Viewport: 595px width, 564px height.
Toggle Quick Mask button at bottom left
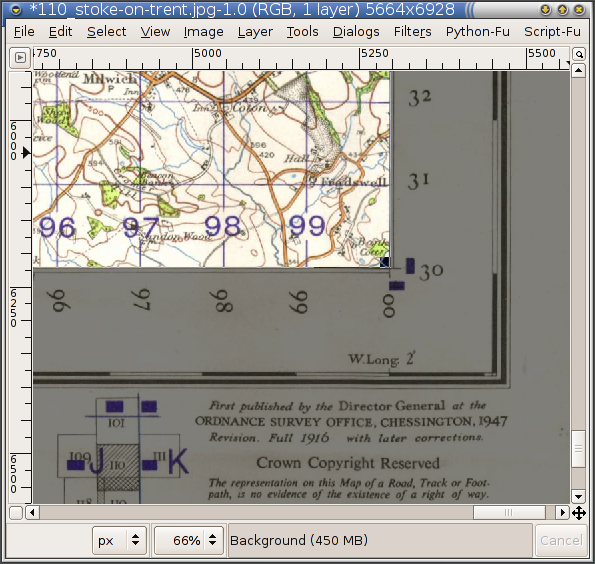16,513
